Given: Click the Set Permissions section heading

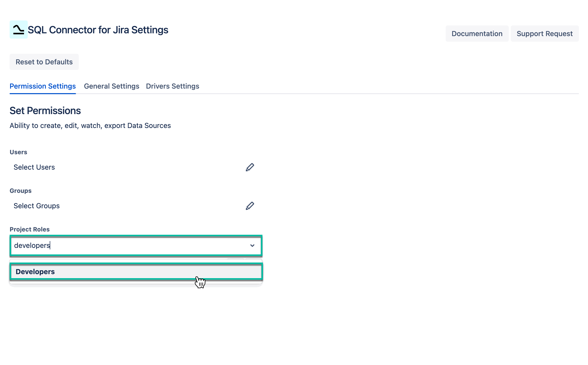Looking at the screenshot, I should 45,110.
